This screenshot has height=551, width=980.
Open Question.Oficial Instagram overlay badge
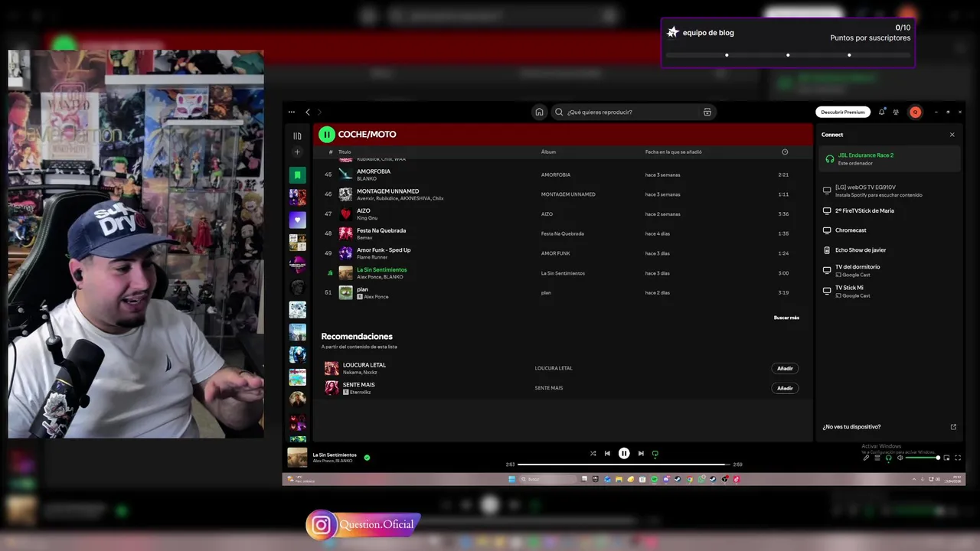coord(364,524)
